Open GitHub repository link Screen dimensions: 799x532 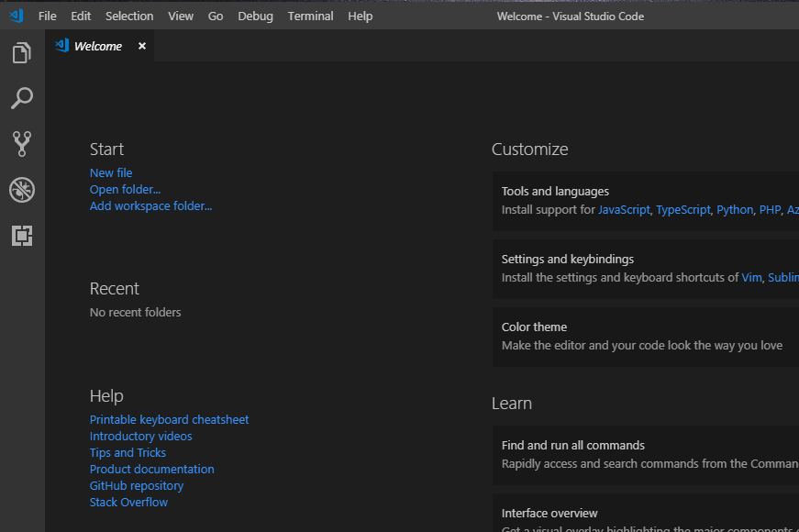[137, 485]
